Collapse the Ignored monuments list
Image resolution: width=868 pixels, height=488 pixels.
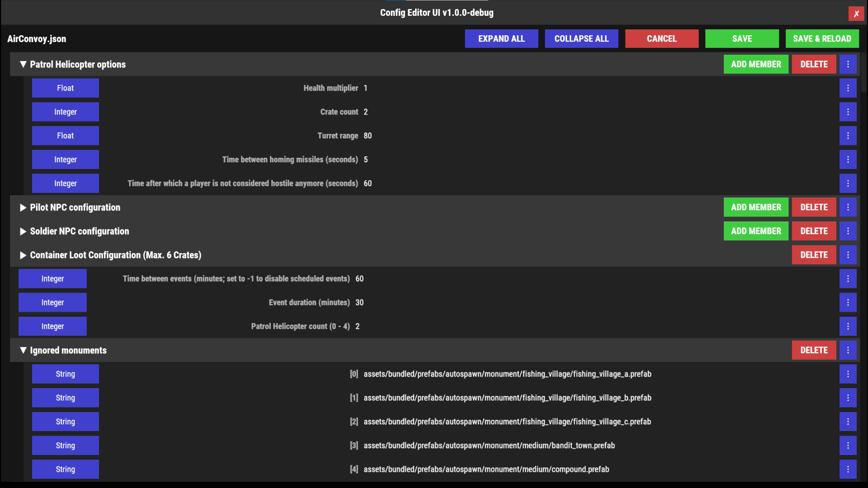23,350
